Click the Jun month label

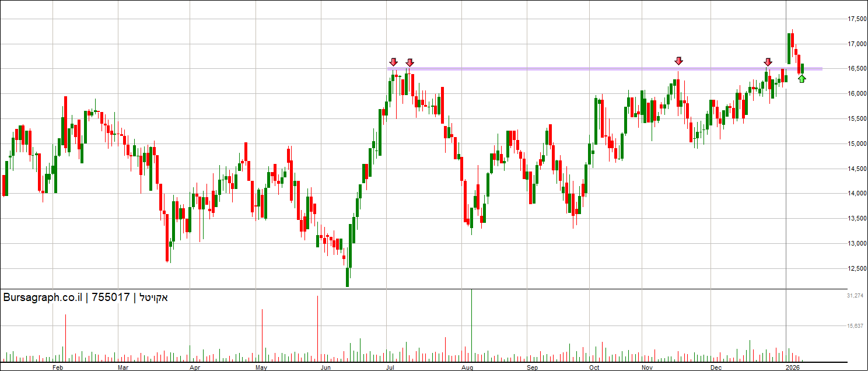click(326, 367)
